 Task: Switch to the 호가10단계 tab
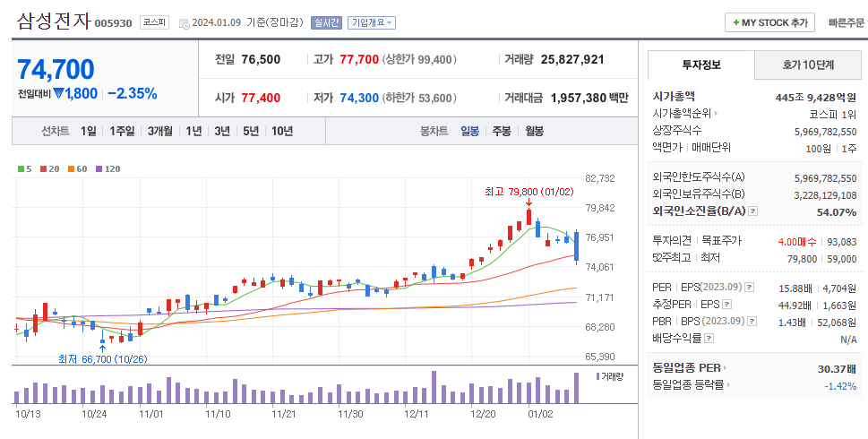[x=808, y=65]
